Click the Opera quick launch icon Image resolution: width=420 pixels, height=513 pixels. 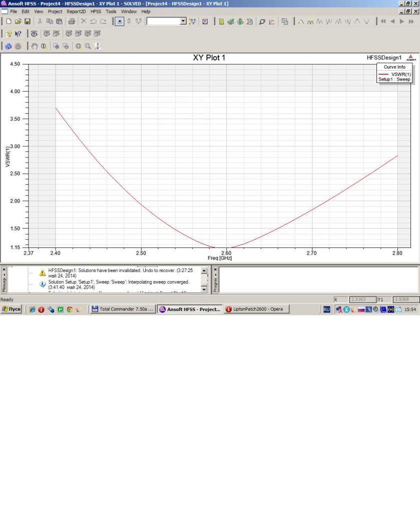pyautogui.click(x=41, y=310)
